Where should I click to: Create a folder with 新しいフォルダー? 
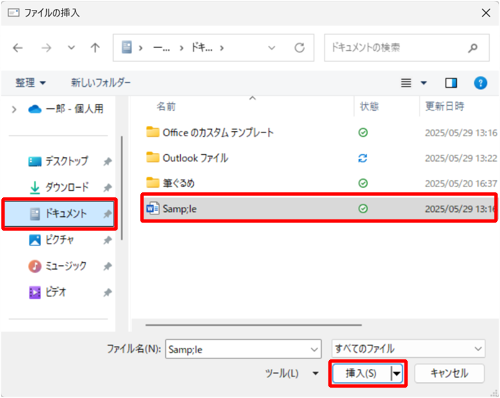pyautogui.click(x=101, y=82)
